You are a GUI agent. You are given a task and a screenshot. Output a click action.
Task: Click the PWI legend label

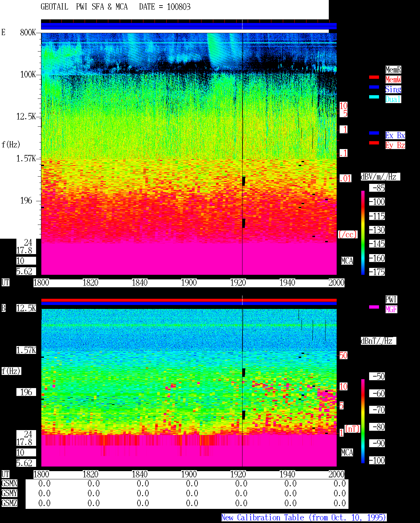pyautogui.click(x=391, y=299)
